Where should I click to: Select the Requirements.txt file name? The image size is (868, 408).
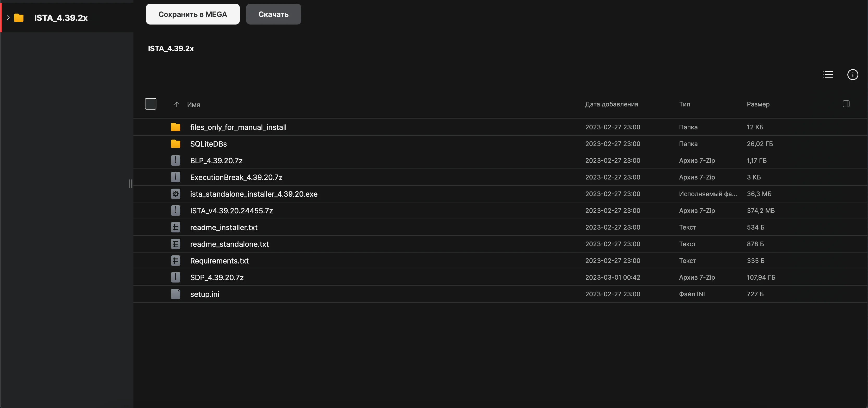click(219, 261)
